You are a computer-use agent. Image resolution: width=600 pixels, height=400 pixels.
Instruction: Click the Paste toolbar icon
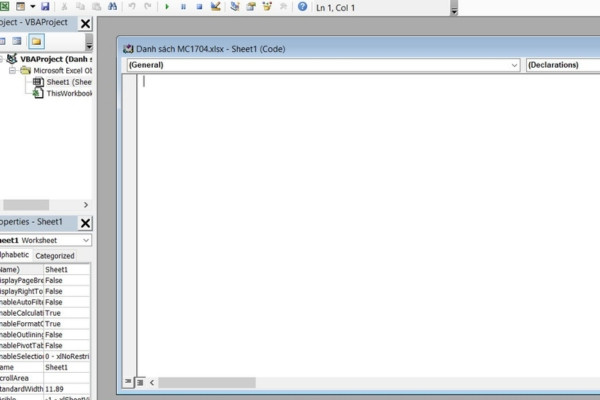tap(96, 7)
